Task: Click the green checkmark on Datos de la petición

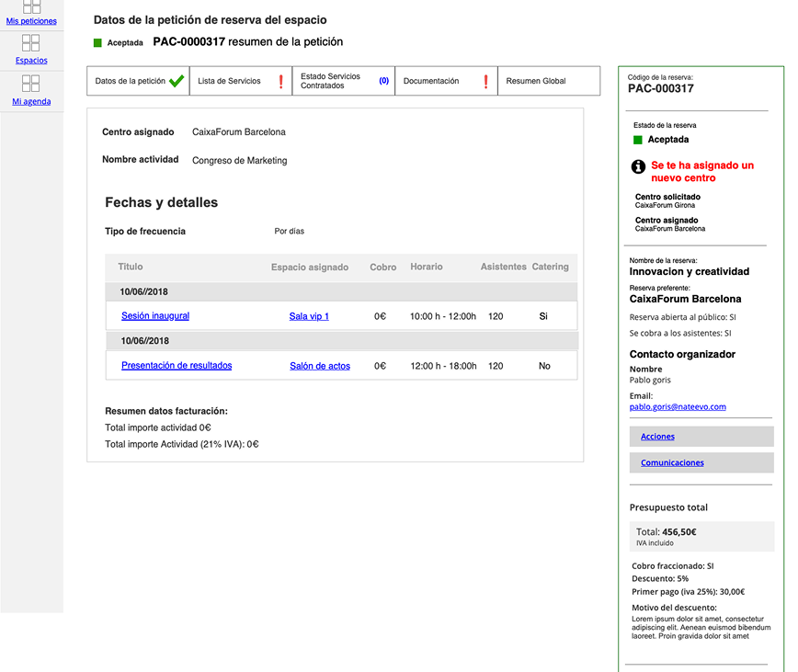Action: point(174,80)
